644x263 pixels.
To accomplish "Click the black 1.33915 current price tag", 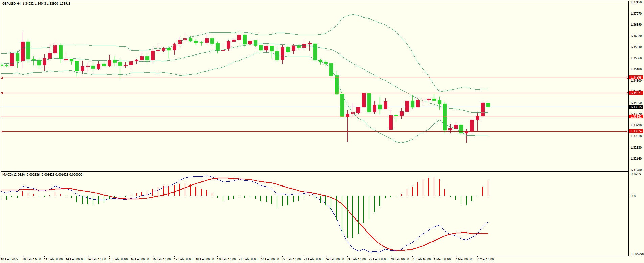I will (636, 107).
